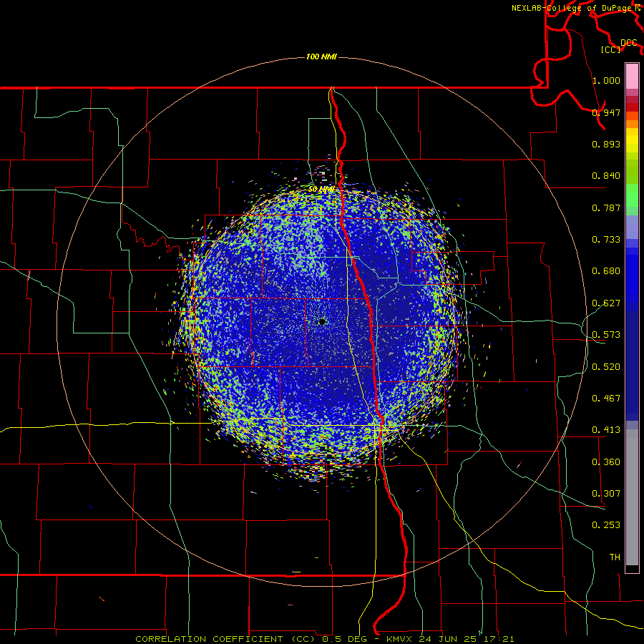Click the 17:21 time stamp in caption
The width and height of the screenshot is (644, 644).
499,639
